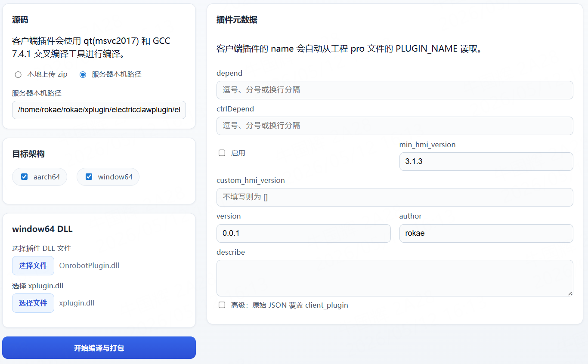Click the version label

[x=229, y=216]
